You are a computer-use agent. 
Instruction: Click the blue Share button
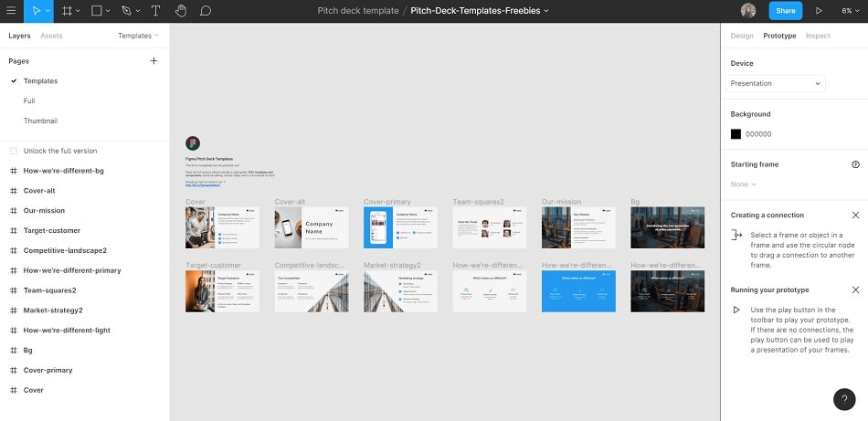point(785,11)
